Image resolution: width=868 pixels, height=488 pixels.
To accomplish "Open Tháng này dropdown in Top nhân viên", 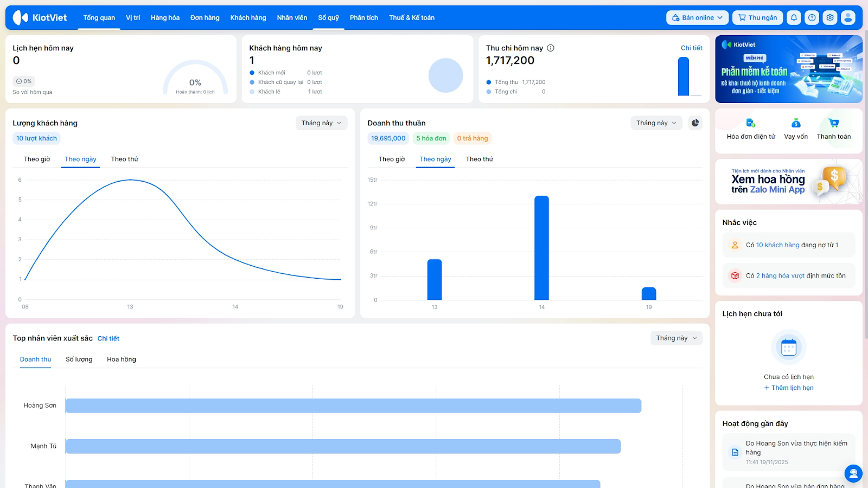I will click(x=676, y=338).
